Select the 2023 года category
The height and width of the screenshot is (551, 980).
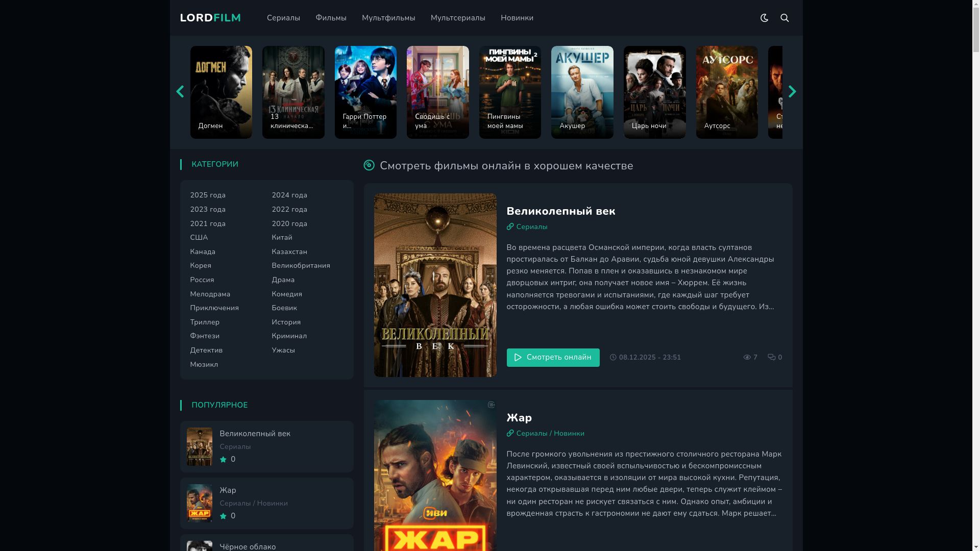click(208, 210)
